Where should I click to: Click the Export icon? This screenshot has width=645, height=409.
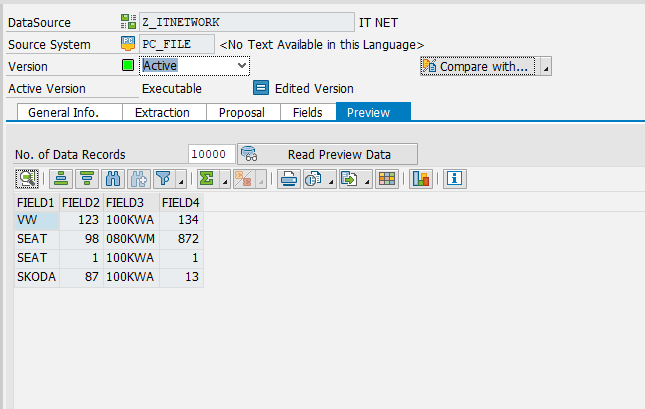tap(349, 179)
